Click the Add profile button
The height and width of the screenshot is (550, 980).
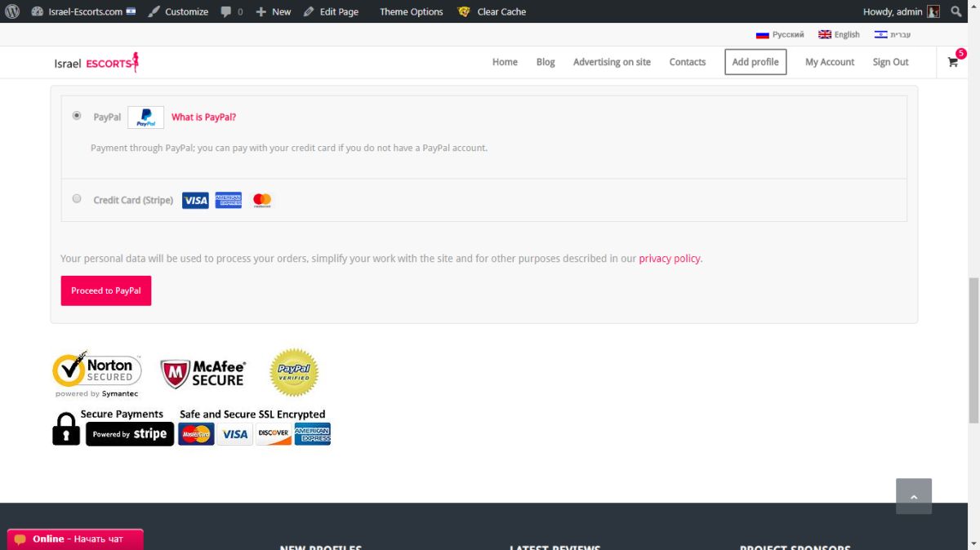(x=755, y=62)
